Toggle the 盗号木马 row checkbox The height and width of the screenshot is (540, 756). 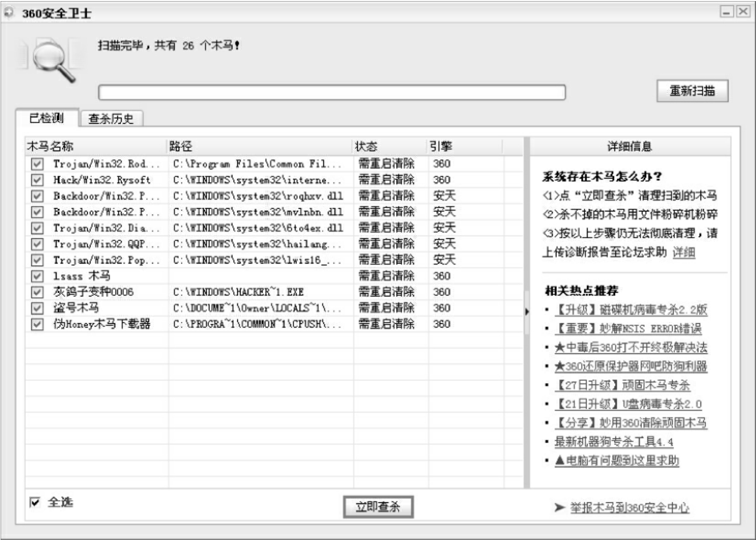(x=37, y=308)
